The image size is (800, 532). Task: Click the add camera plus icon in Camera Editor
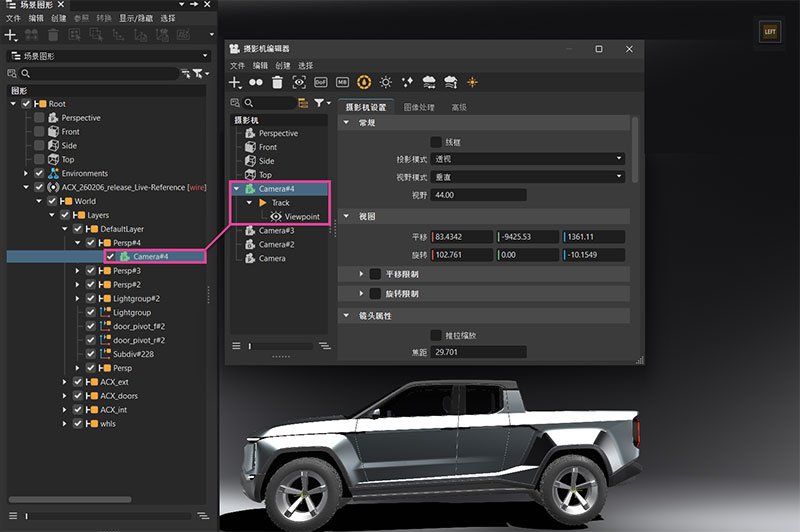[x=235, y=82]
